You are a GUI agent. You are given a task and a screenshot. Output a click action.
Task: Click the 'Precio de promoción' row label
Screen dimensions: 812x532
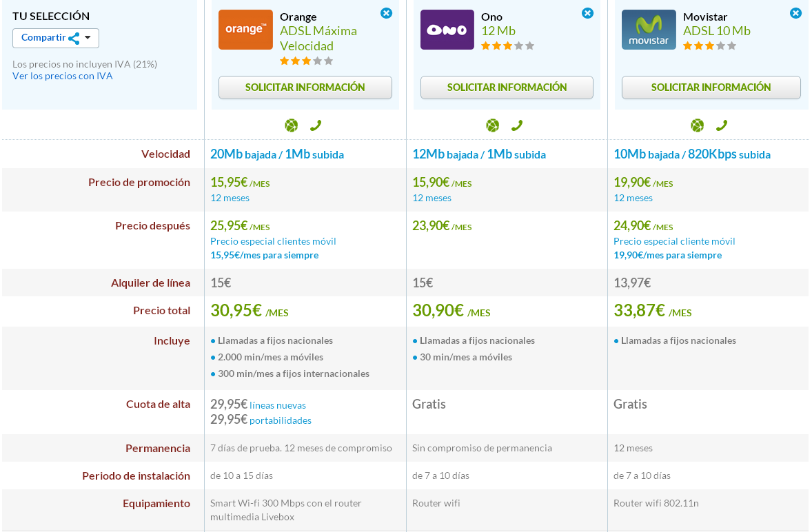[x=139, y=183]
